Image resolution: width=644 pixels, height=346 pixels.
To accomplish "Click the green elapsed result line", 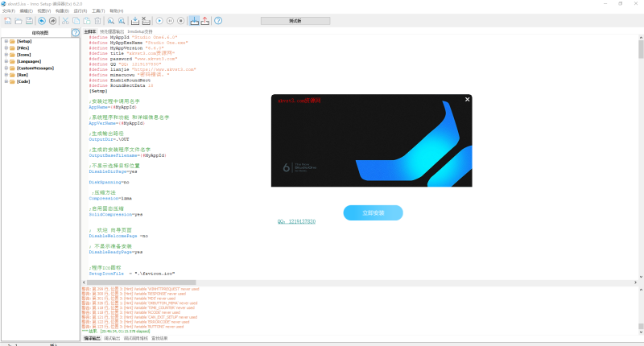I will [116, 332].
